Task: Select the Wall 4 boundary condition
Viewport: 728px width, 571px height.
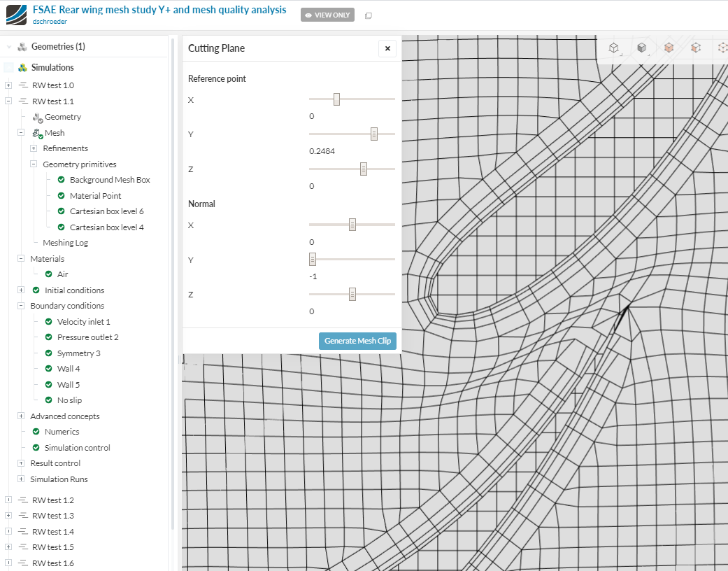Action: [x=69, y=369]
